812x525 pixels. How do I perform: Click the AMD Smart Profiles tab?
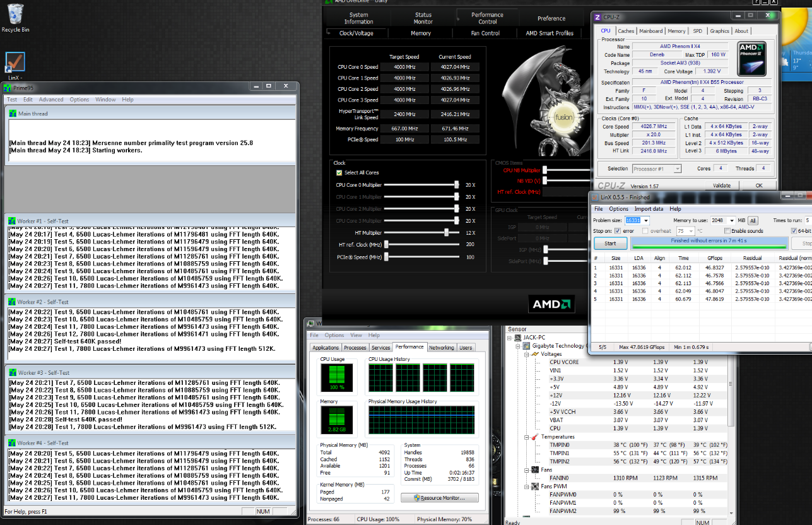tap(550, 33)
